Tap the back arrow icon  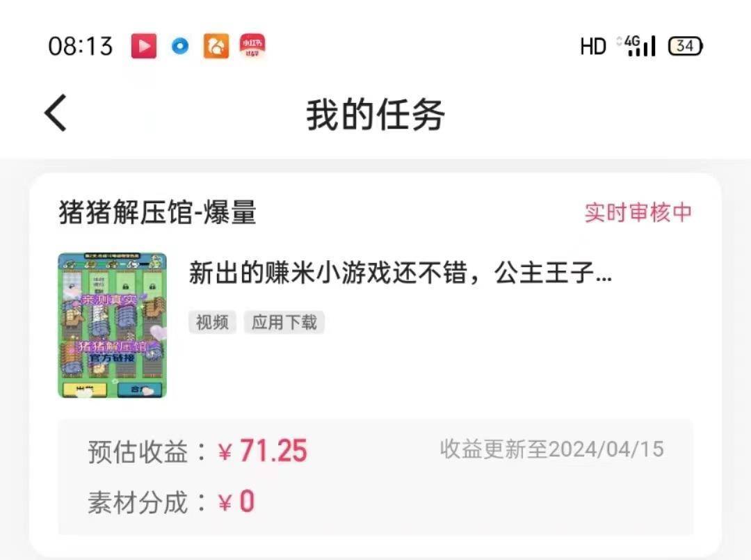[56, 113]
